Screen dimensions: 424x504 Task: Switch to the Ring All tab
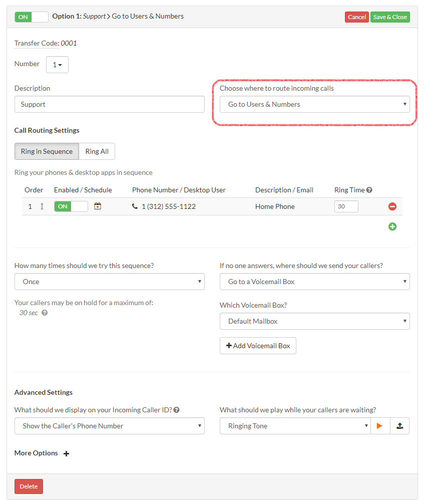(97, 151)
